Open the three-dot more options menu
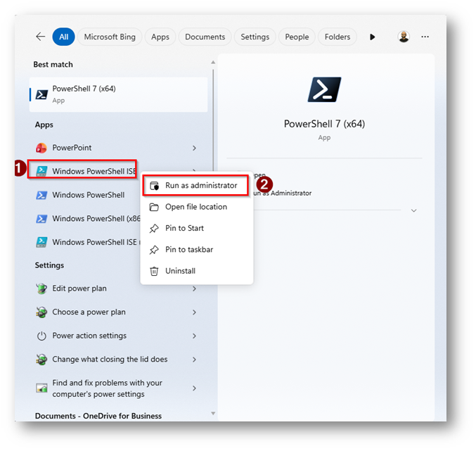Image resolution: width=476 pixels, height=451 pixels. pos(425,37)
